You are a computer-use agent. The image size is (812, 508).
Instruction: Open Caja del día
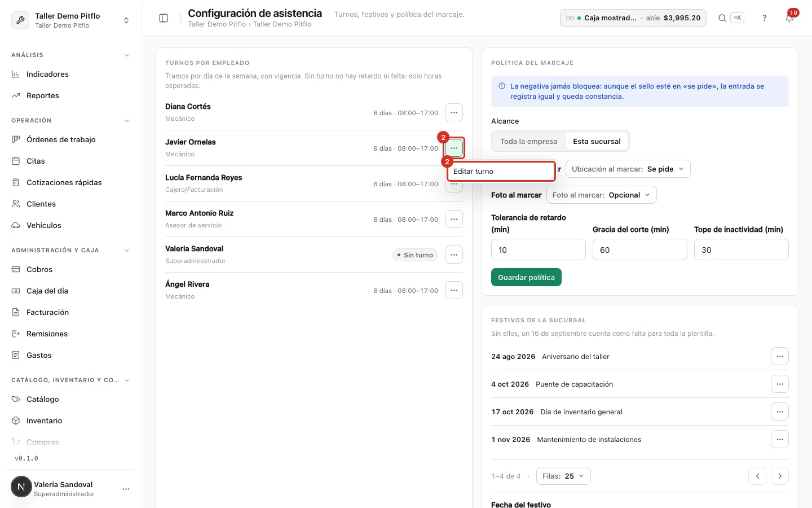point(70,291)
